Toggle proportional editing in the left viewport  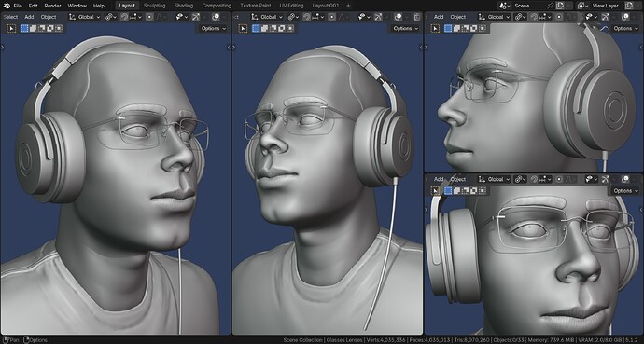click(149, 17)
